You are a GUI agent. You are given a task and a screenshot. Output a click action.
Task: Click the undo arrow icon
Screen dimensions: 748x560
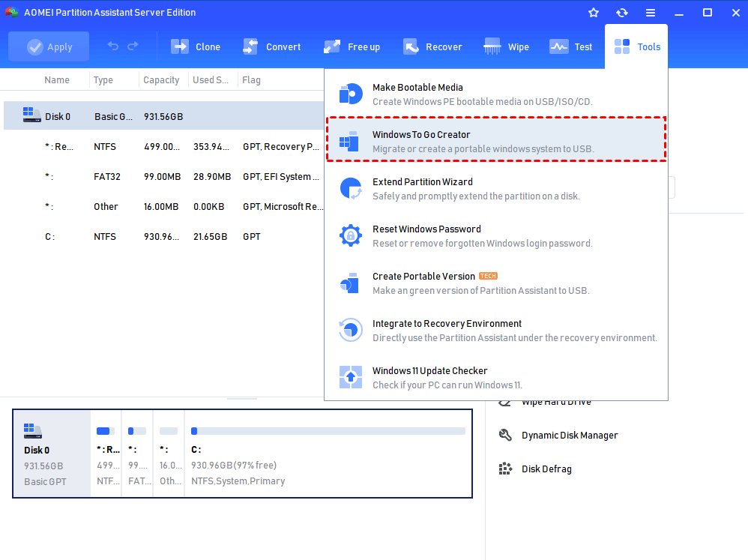[x=113, y=46]
